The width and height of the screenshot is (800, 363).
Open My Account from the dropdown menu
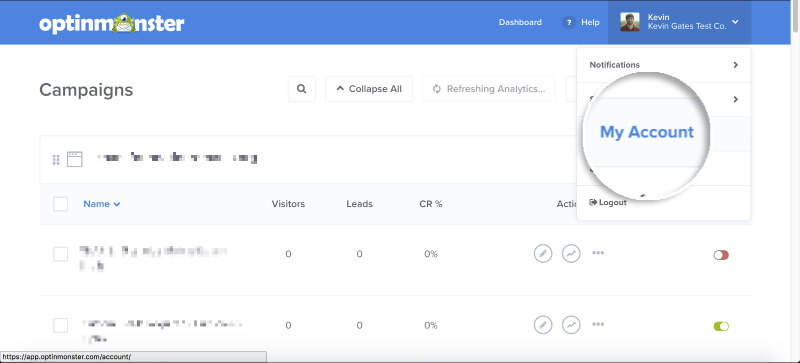tap(646, 132)
